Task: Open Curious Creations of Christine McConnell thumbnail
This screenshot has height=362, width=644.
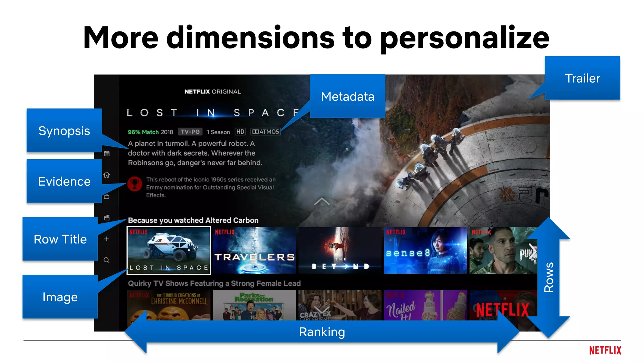Action: coord(169,305)
